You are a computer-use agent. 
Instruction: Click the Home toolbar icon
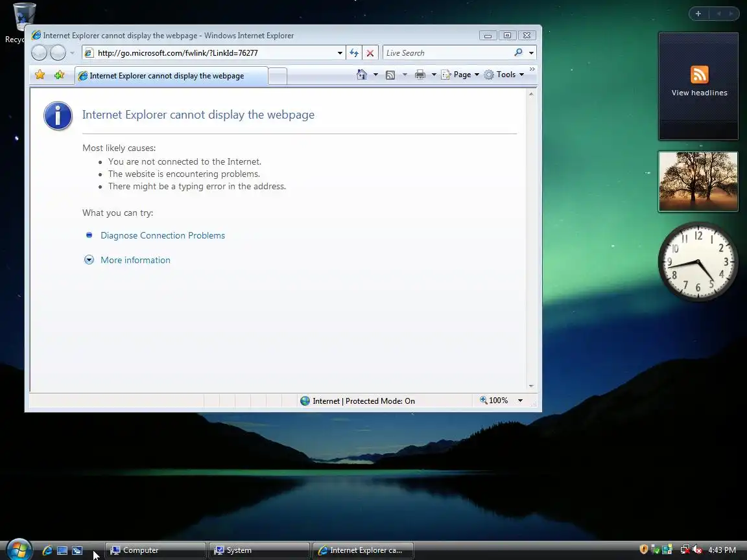coord(362,75)
